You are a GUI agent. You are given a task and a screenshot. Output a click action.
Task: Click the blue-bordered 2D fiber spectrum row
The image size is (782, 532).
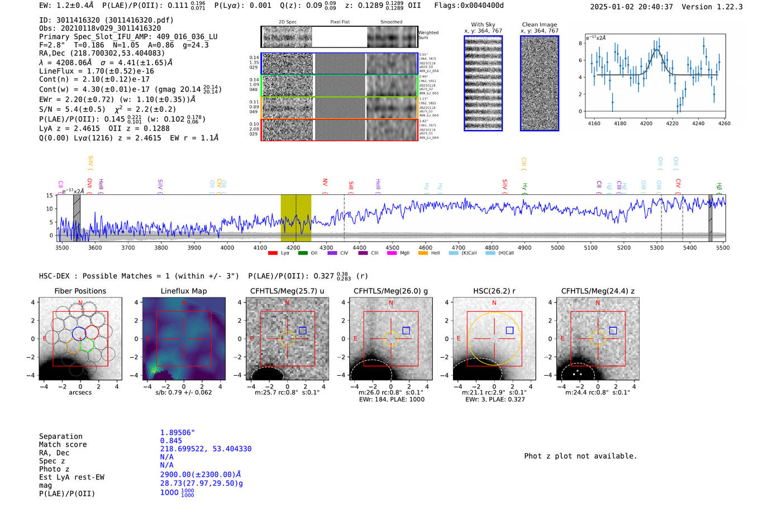click(340, 64)
